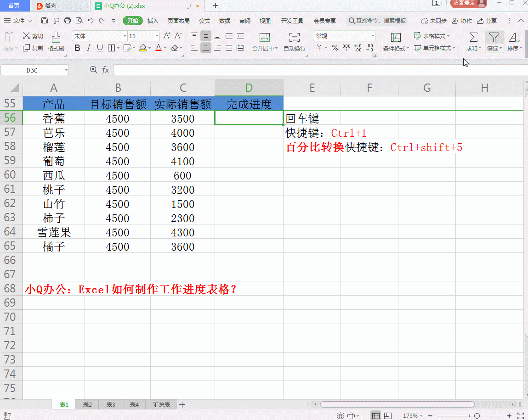Open number format dropdown (常规)
Screen dimensions: 528x420
click(373, 36)
